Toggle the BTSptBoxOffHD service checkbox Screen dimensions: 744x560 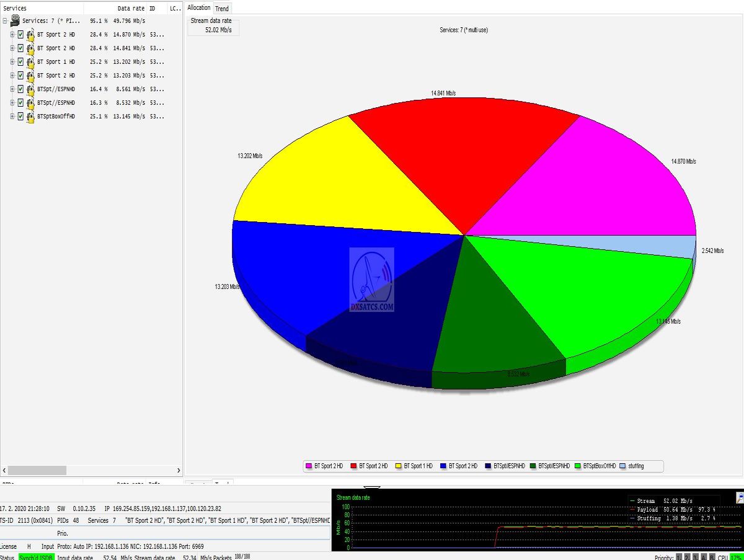[20, 117]
